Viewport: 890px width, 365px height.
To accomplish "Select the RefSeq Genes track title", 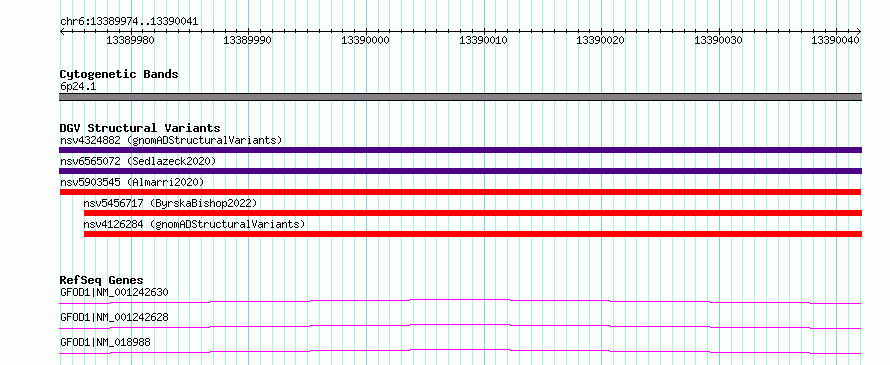I will click(x=102, y=280).
